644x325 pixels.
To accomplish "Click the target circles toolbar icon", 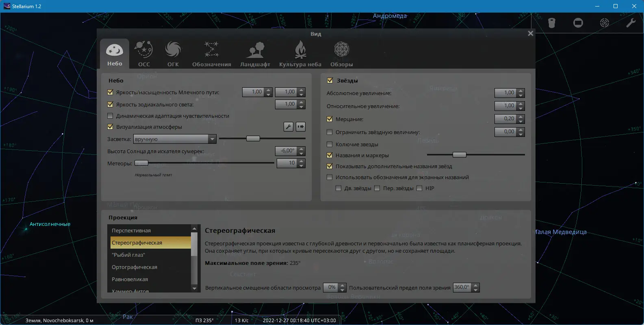I will coord(605,23).
